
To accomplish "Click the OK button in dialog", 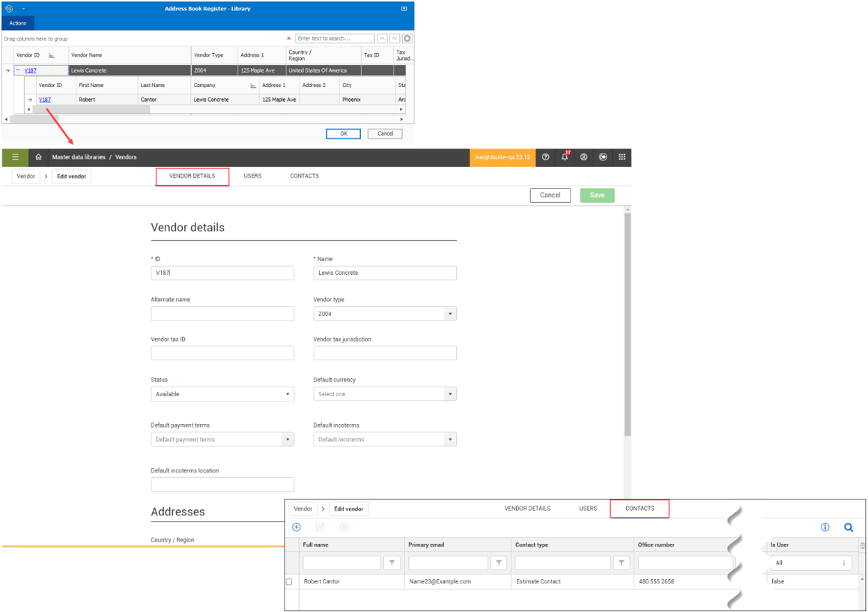I will [343, 133].
